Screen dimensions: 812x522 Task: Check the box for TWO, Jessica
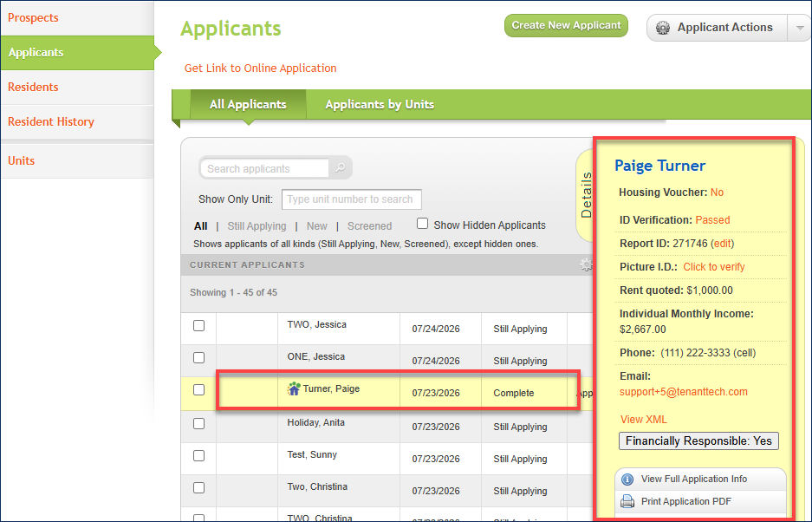coord(198,325)
